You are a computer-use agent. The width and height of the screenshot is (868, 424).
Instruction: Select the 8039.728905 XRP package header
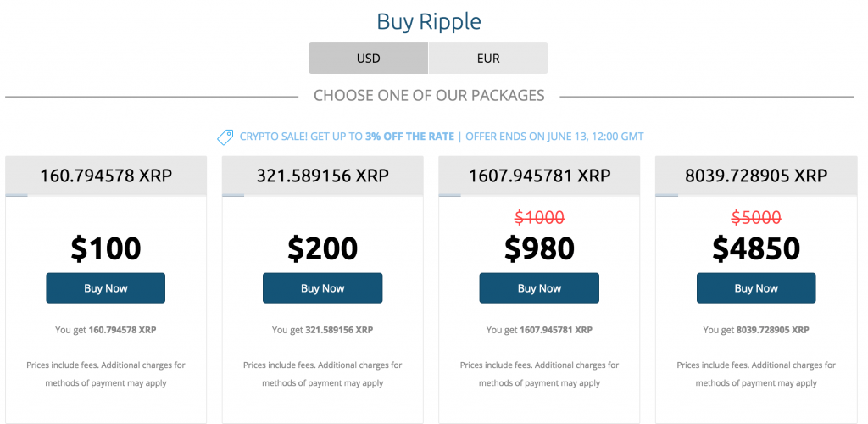pos(756,176)
